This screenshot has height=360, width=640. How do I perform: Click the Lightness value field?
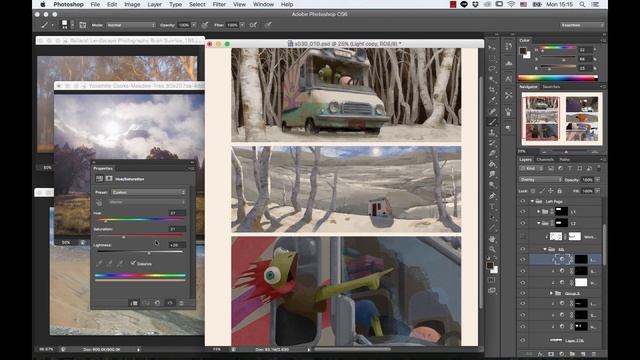pos(177,245)
